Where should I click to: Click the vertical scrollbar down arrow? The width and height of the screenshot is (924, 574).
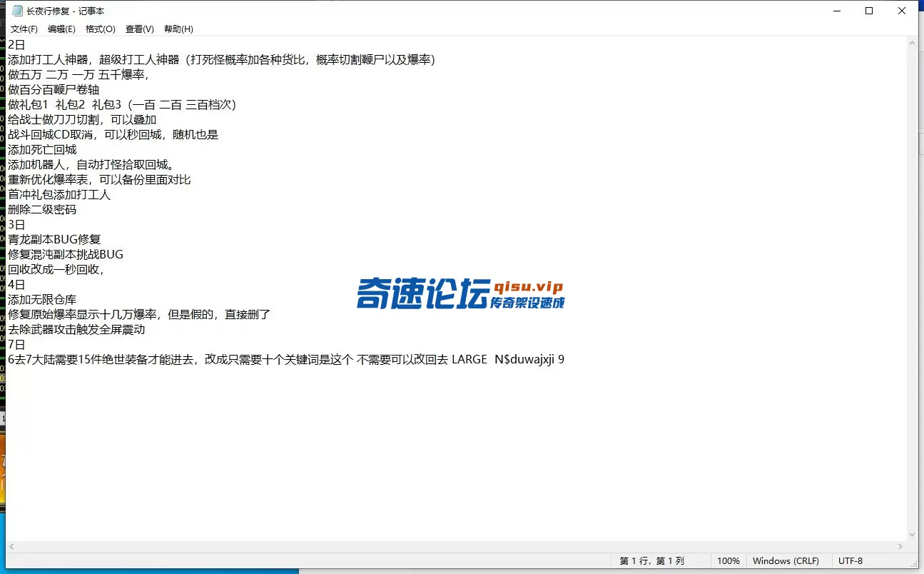tap(912, 535)
